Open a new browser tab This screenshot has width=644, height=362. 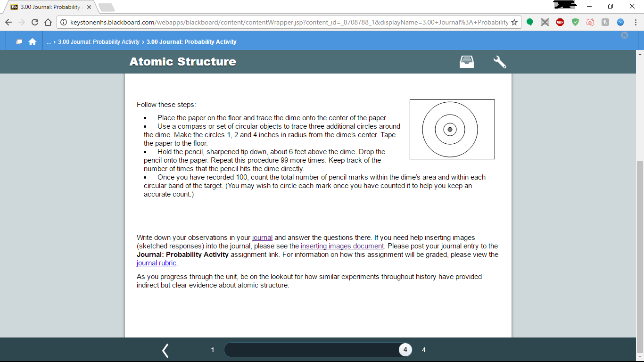click(107, 7)
